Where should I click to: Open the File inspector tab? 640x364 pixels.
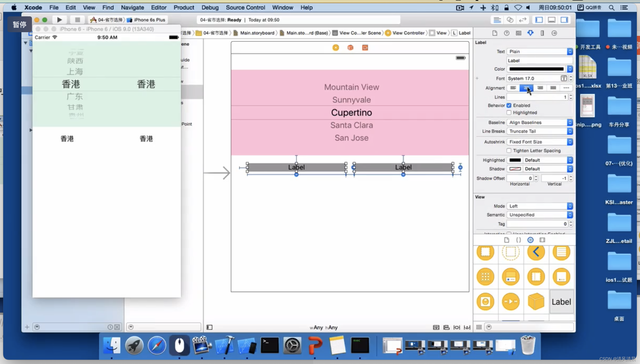495,33
